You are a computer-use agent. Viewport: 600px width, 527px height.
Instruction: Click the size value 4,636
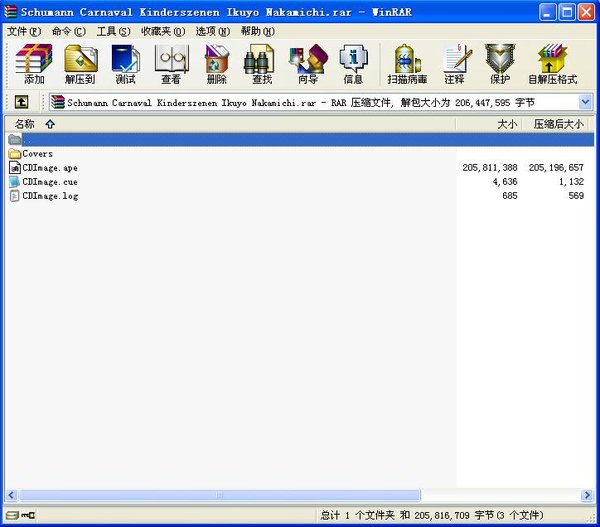(505, 182)
